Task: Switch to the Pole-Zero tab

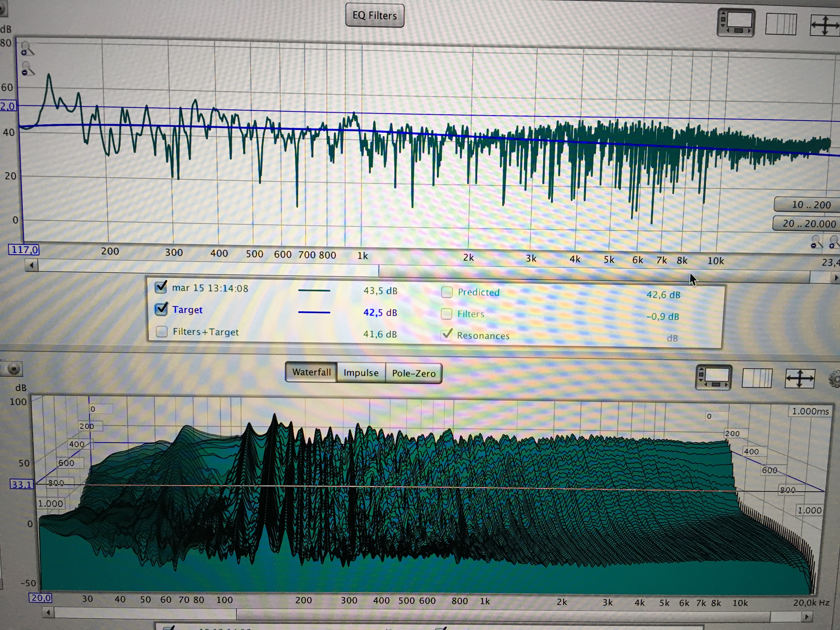Action: tap(414, 373)
